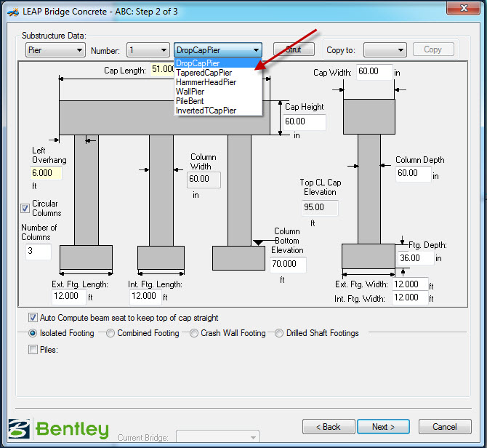Click the Cap Height input field

pos(305,122)
